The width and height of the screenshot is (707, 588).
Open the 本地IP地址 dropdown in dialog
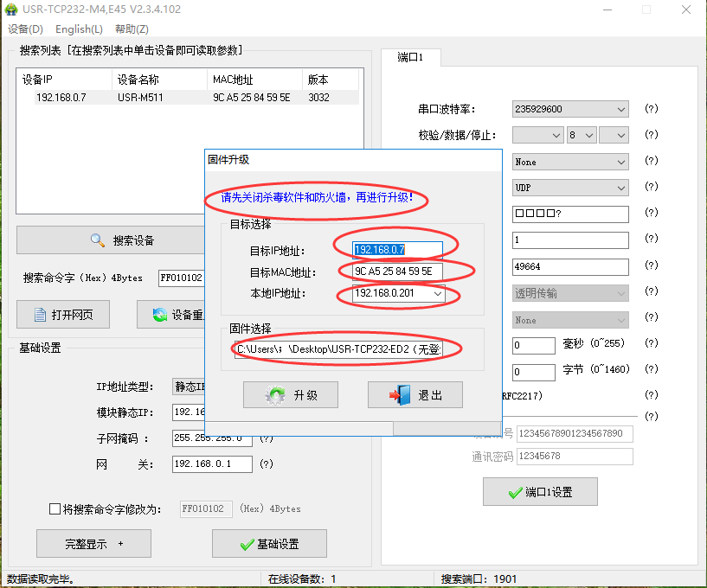[x=437, y=295]
